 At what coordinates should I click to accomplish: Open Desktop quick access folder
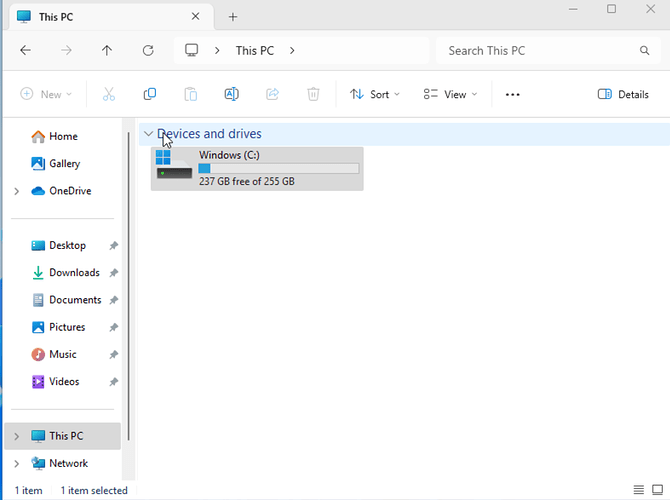click(x=63, y=246)
